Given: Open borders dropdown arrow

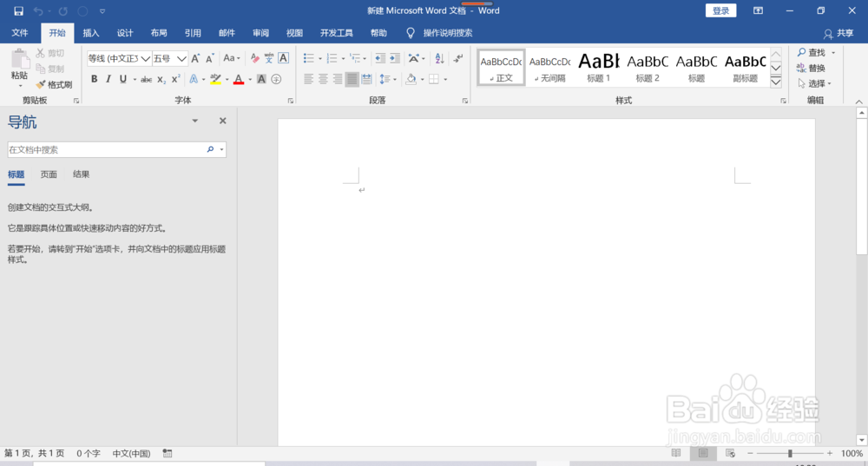Looking at the screenshot, I should pos(445,80).
